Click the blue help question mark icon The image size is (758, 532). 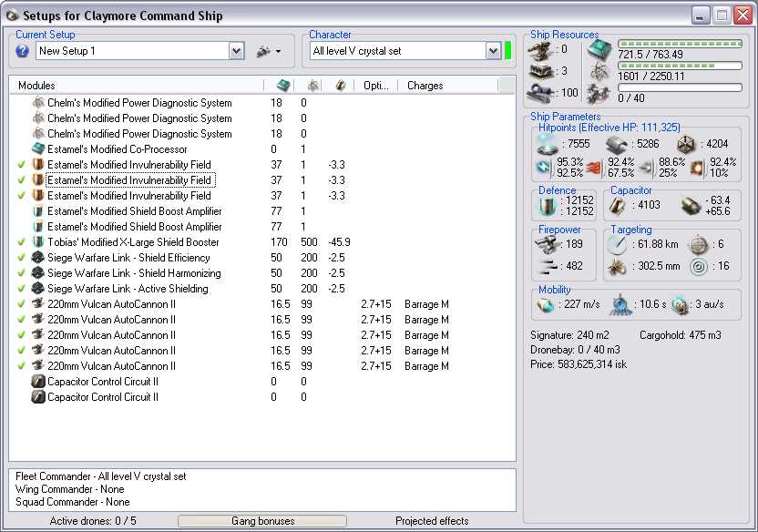[22, 51]
